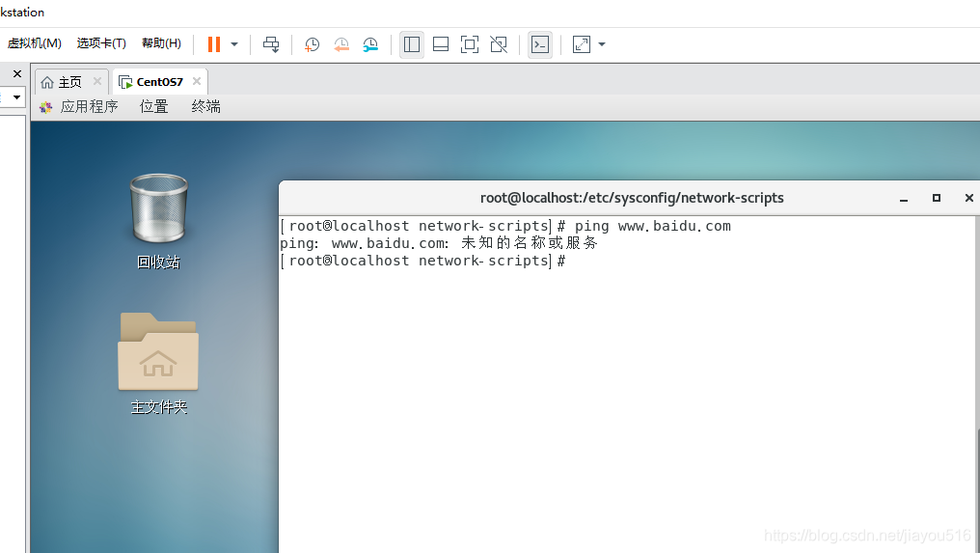Send Ctrl+Alt+Del to the virtual machine
The height and width of the screenshot is (553, 980).
271,44
